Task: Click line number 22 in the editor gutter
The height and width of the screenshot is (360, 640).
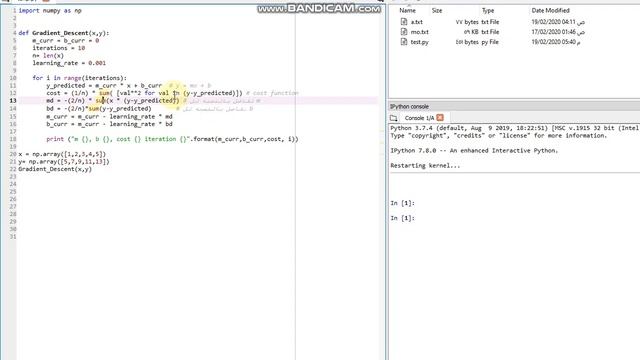Action: click(x=13, y=169)
